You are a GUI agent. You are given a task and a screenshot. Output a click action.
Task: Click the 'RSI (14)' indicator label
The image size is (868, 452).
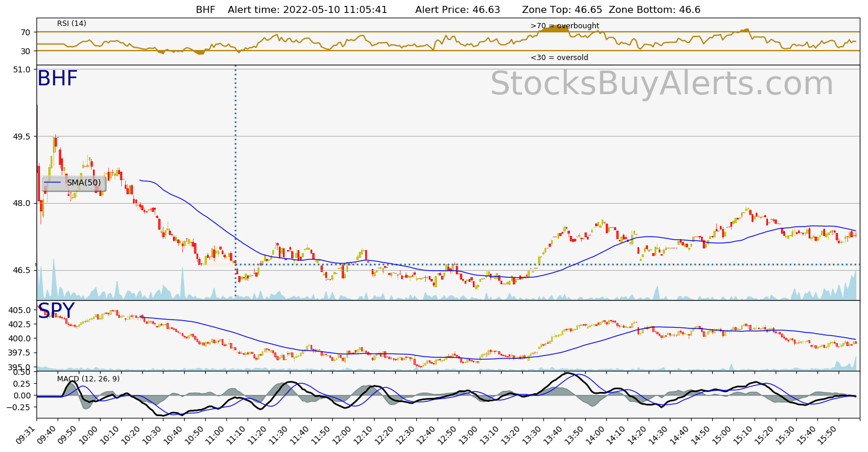click(x=72, y=24)
